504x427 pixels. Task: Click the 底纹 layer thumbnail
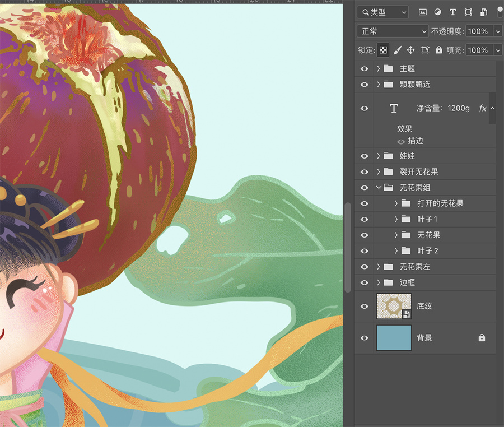[x=394, y=306]
